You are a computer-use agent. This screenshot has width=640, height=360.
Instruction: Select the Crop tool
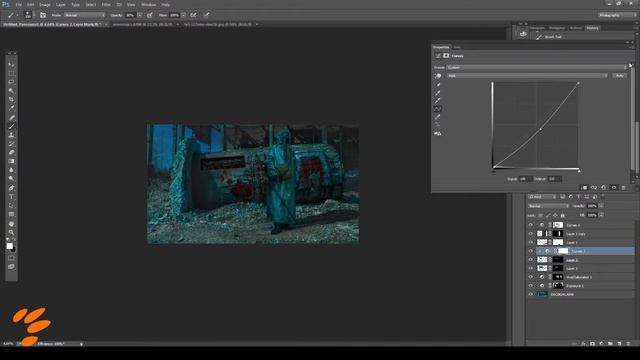click(11, 100)
